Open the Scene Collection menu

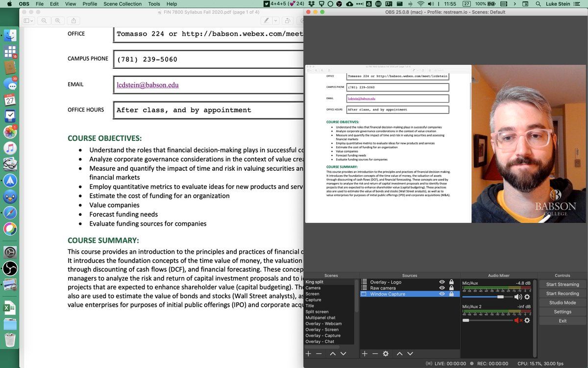[x=122, y=4]
